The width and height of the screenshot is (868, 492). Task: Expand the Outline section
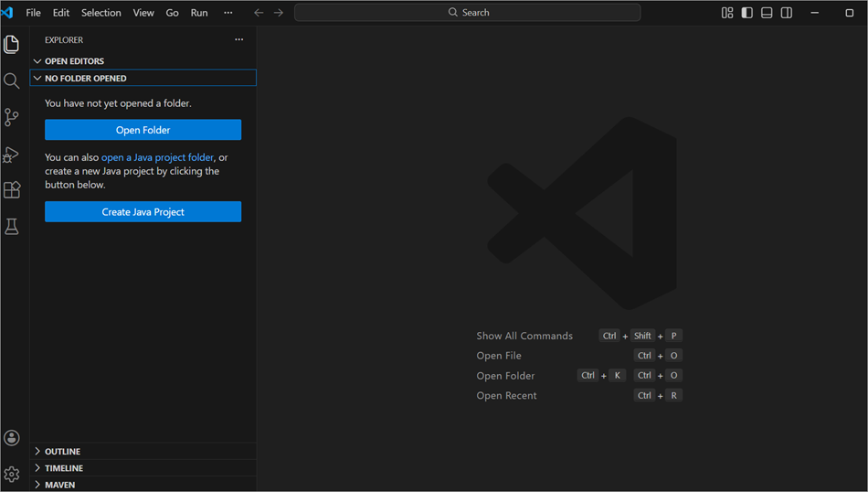143,451
